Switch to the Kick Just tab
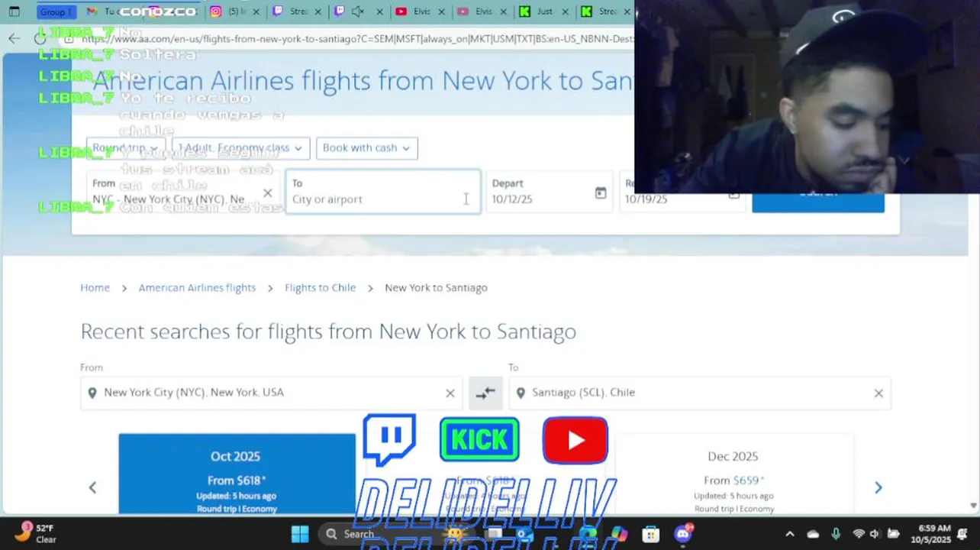 tap(537, 11)
